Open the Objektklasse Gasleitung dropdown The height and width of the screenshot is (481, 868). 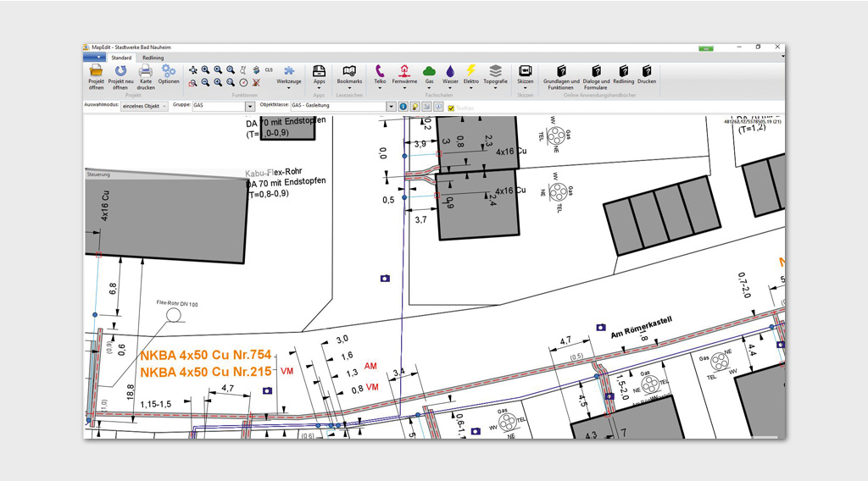(391, 107)
